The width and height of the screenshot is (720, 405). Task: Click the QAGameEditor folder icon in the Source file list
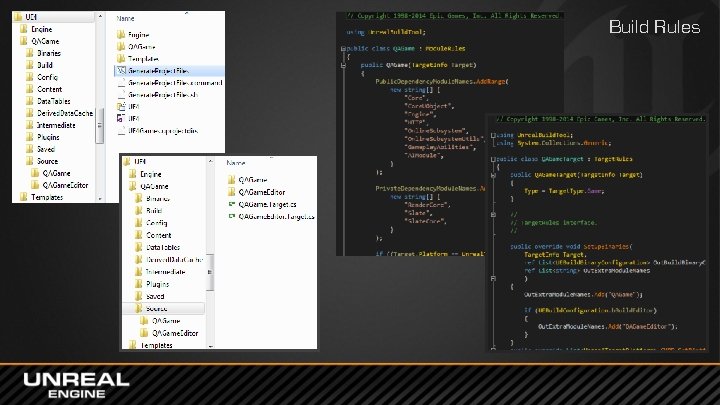(232, 192)
